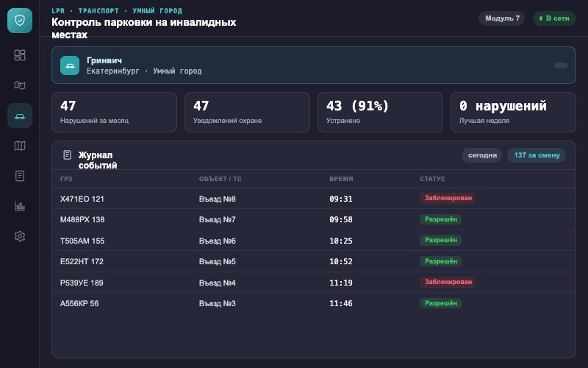Click Въезд №7 cell
This screenshot has height=368, width=588.
(217, 219)
